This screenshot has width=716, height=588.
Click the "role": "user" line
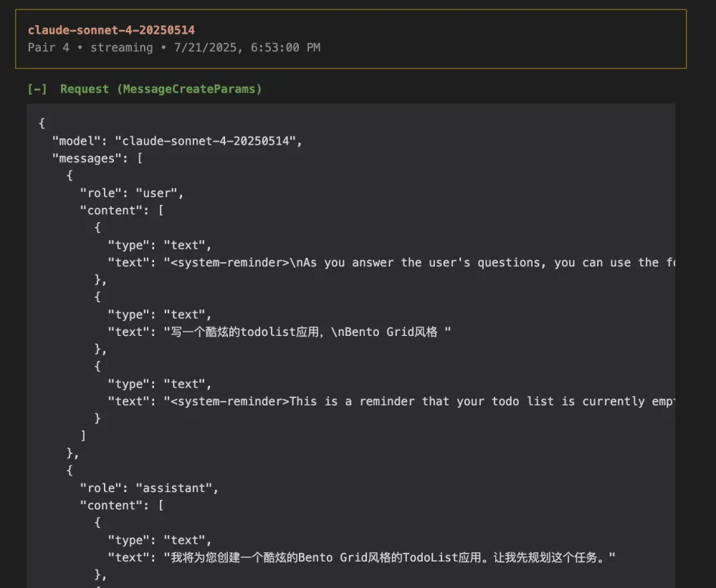point(132,193)
